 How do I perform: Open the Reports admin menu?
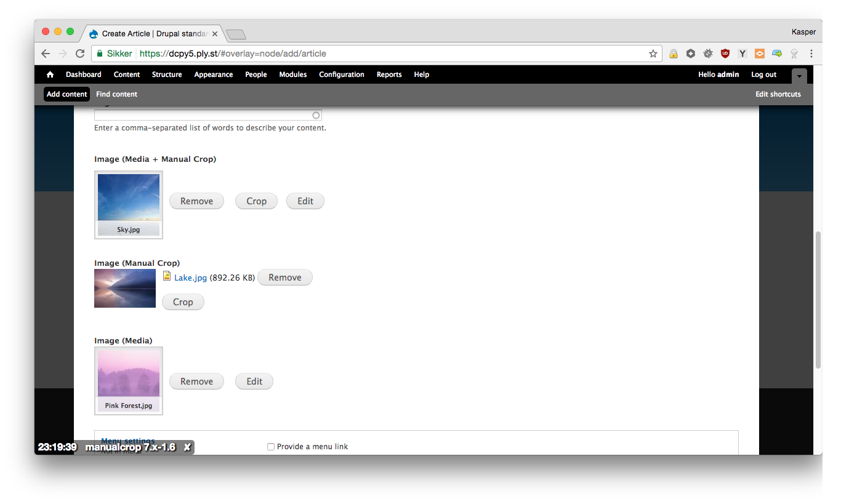pos(389,74)
